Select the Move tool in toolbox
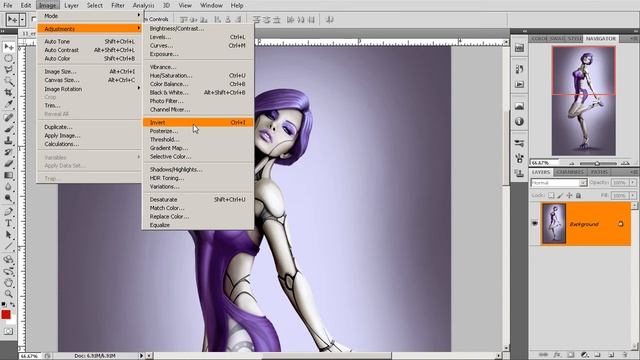This screenshot has width=640, height=360. pos(9,47)
